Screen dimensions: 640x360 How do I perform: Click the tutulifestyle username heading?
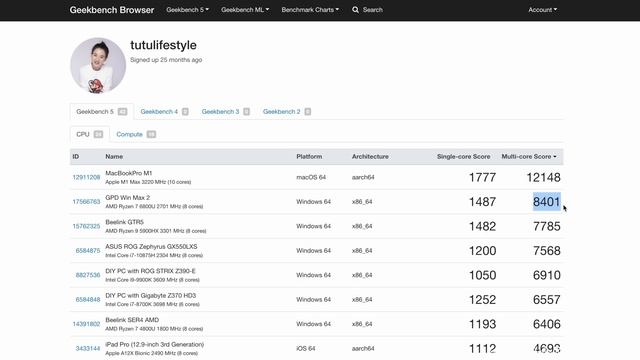point(163,45)
